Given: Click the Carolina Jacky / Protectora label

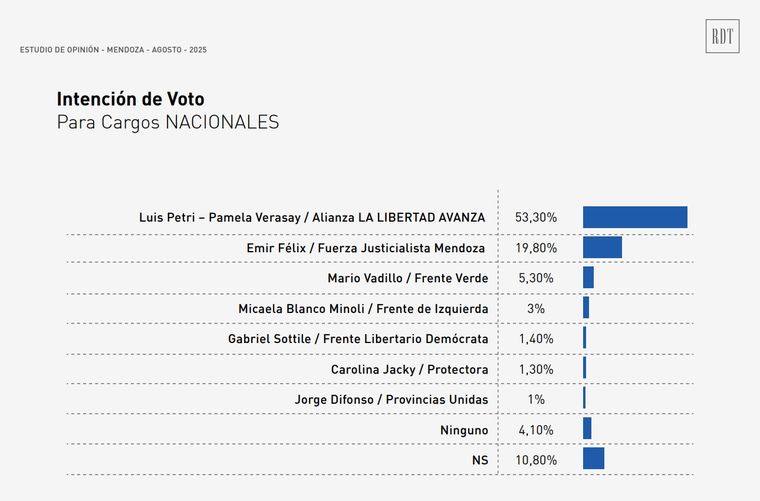Looking at the screenshot, I should coord(409,370).
